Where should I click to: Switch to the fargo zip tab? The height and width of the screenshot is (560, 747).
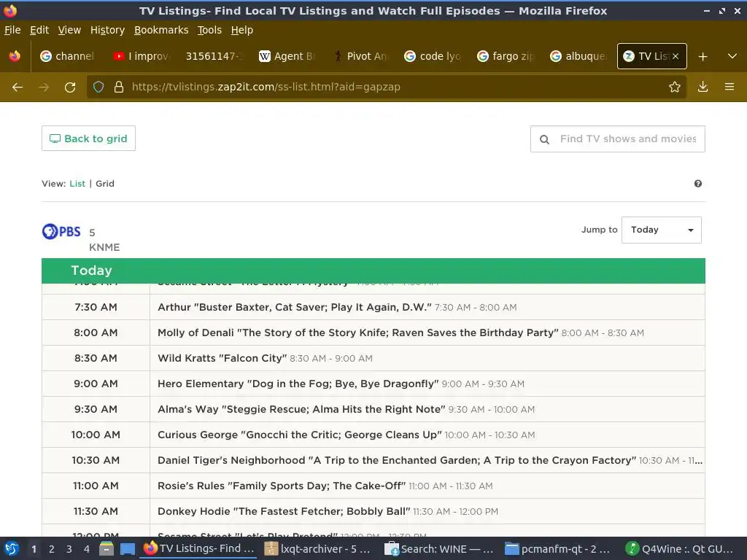[506, 56]
